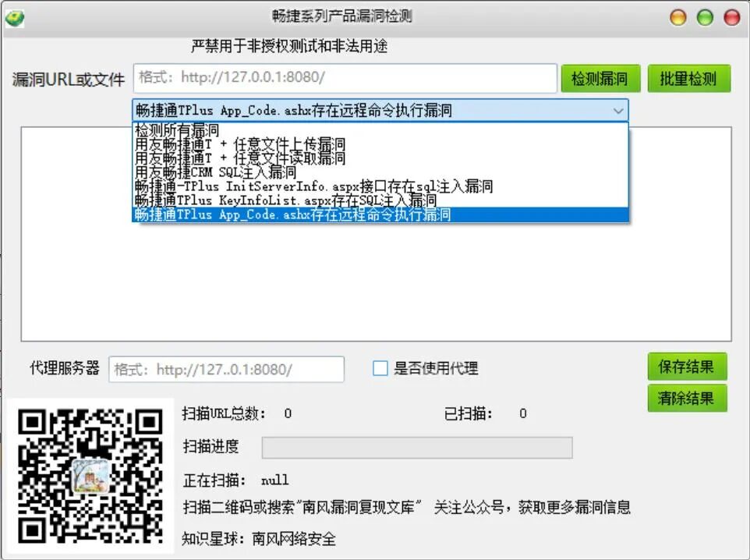Click the results output area

376,282
